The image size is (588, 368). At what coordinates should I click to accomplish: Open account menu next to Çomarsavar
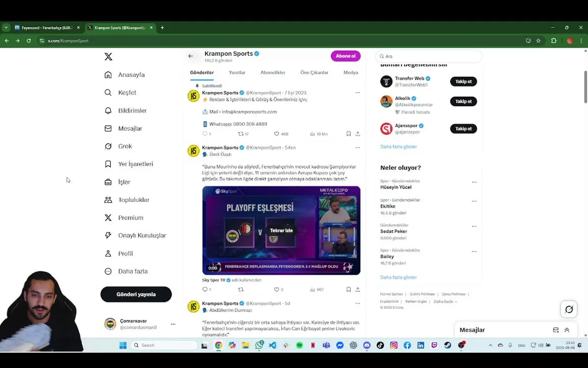[173, 324]
